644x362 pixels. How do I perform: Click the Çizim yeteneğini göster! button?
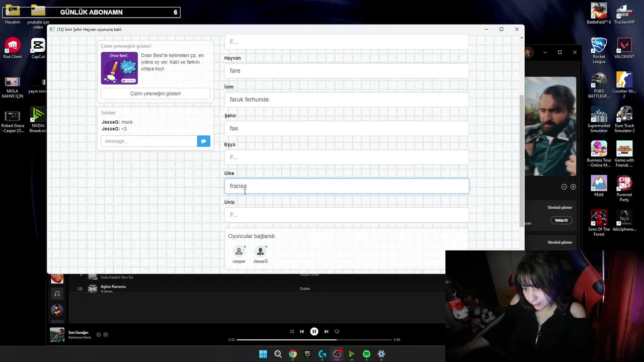[155, 94]
